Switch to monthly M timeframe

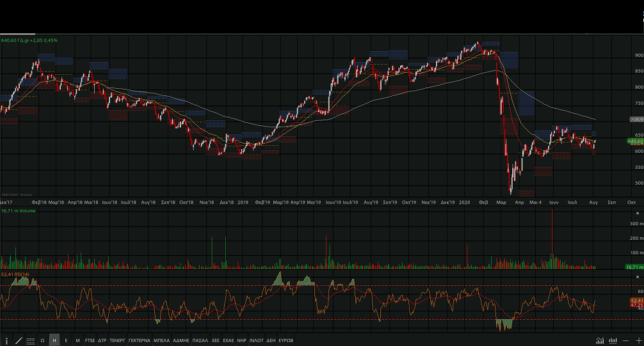77,340
